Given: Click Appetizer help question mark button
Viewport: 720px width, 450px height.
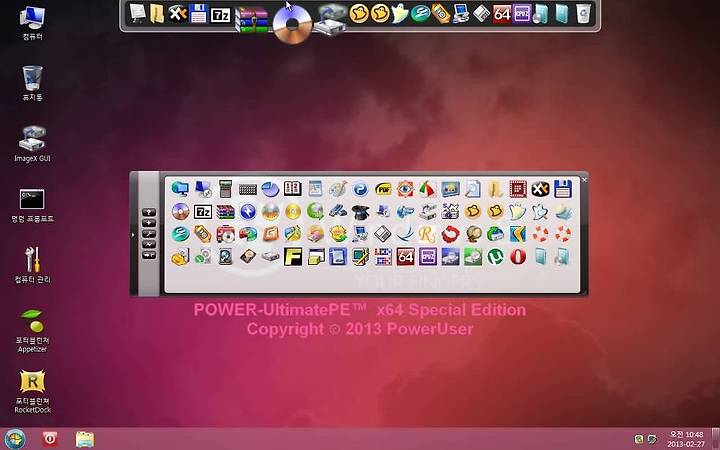Looking at the screenshot, I should coord(149,212).
